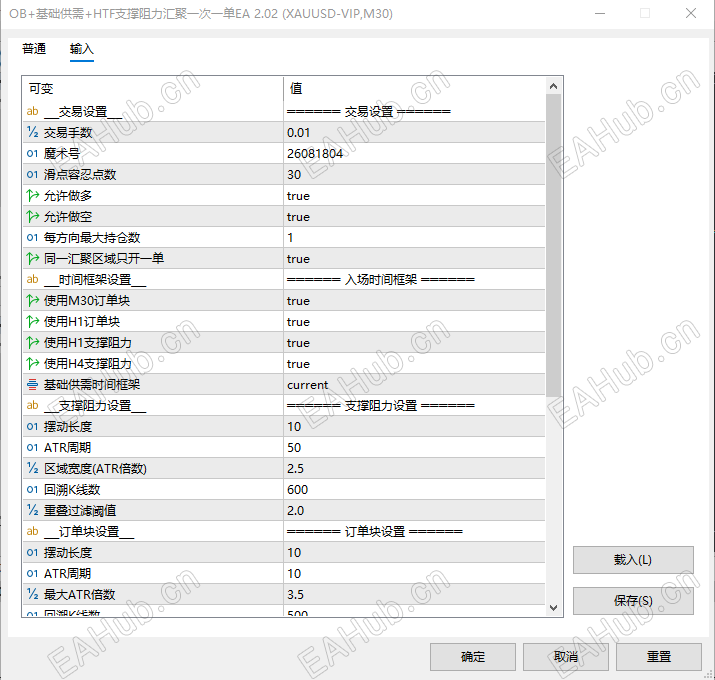Click the 01 icon beside 滑点容忍点数
The width and height of the screenshot is (715, 680).
click(x=32, y=174)
